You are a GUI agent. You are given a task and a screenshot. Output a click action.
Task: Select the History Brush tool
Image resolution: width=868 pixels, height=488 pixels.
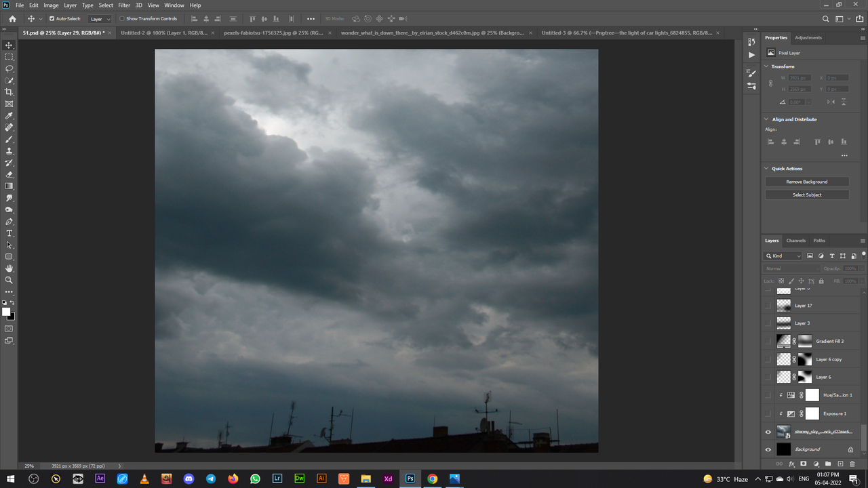click(9, 163)
